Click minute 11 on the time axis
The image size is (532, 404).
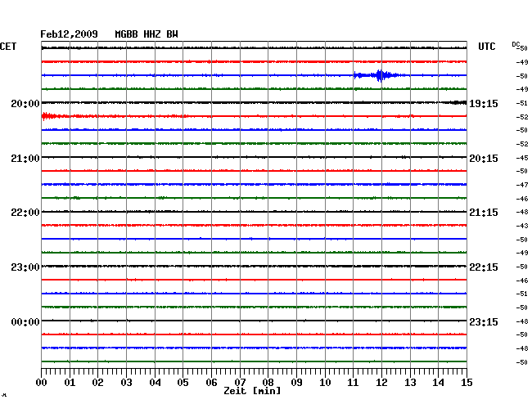click(x=353, y=383)
